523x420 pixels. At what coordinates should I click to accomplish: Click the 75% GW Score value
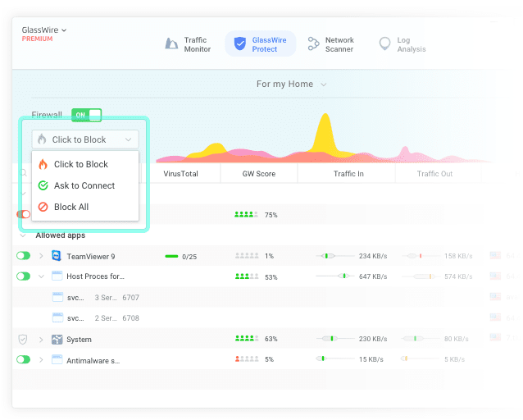tap(271, 215)
